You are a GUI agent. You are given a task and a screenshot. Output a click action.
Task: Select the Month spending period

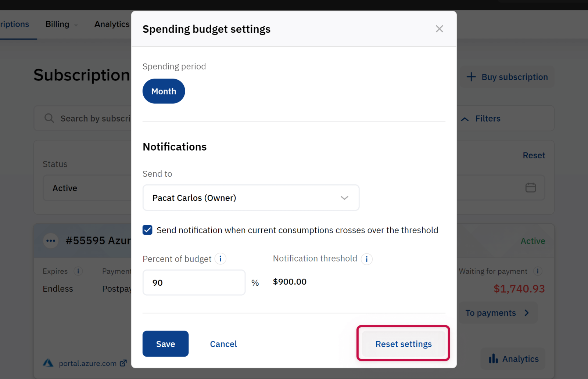164,91
